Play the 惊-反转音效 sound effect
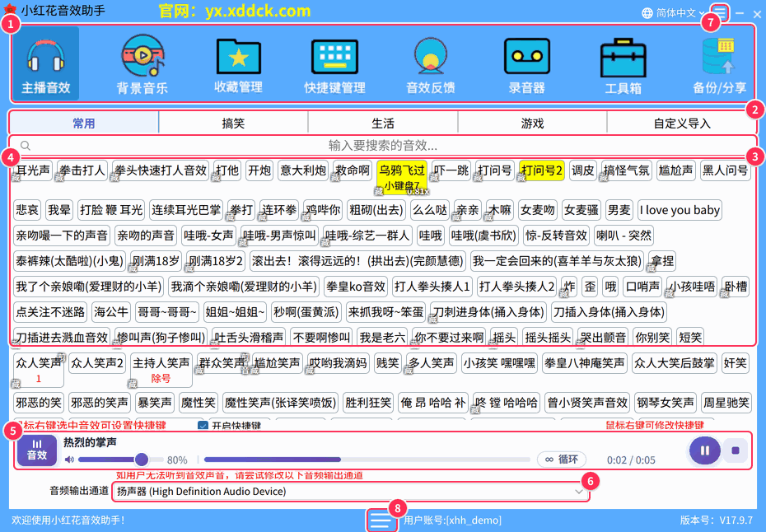766x532 pixels. [556, 236]
